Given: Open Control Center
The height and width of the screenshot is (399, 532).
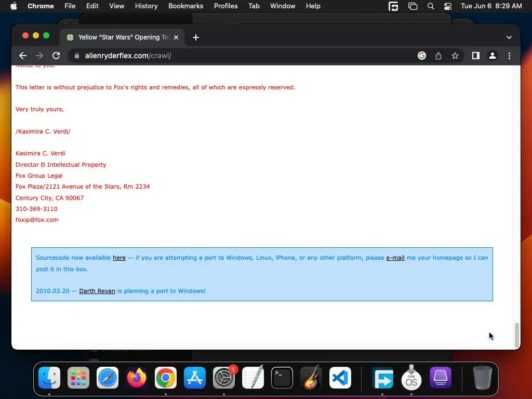Looking at the screenshot, I should tap(447, 6).
